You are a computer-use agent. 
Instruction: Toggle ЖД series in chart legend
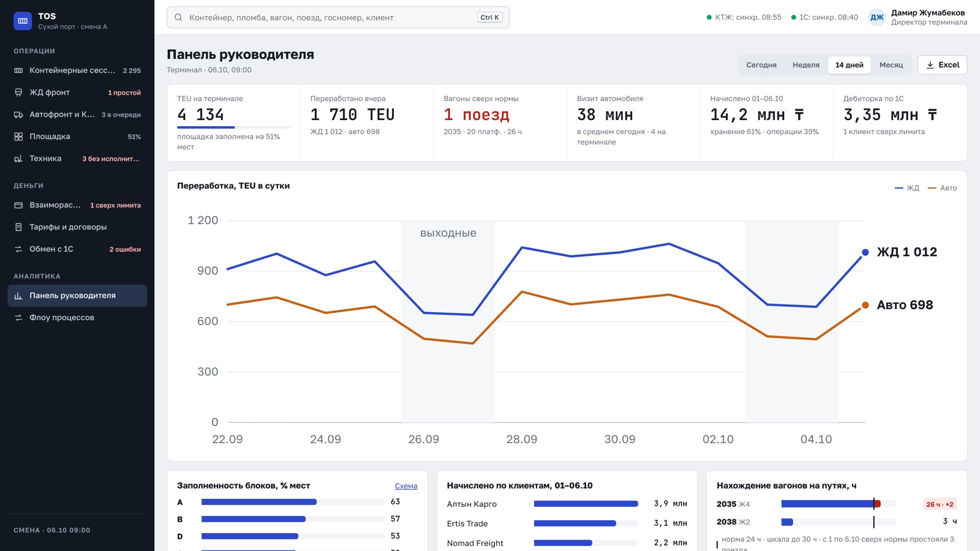tap(907, 188)
